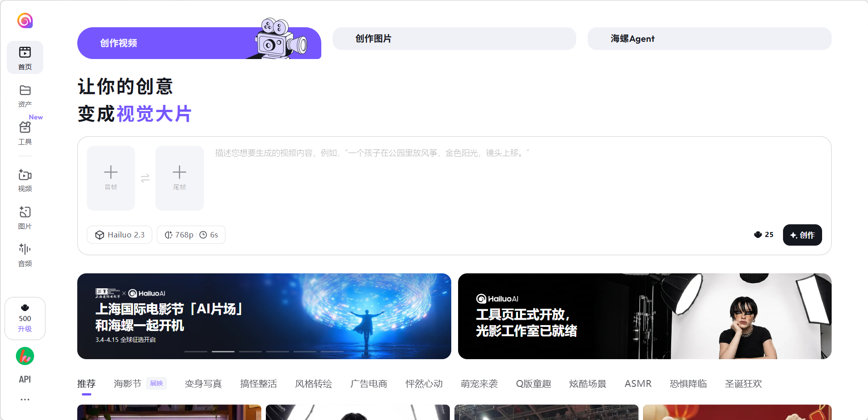Click the 创作 generate button
Viewport: 868px width, 420px height.
point(802,235)
